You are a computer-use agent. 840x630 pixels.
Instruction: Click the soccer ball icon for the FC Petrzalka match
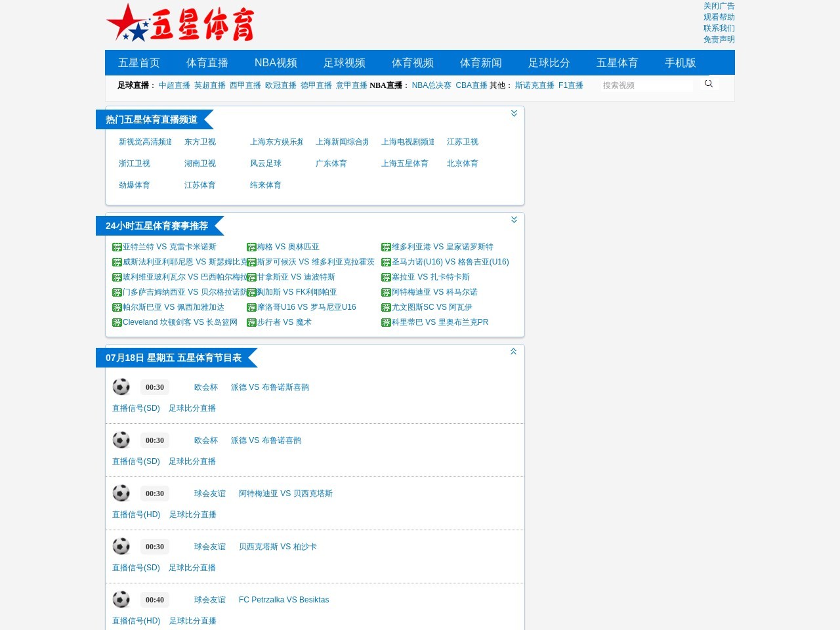(x=121, y=598)
